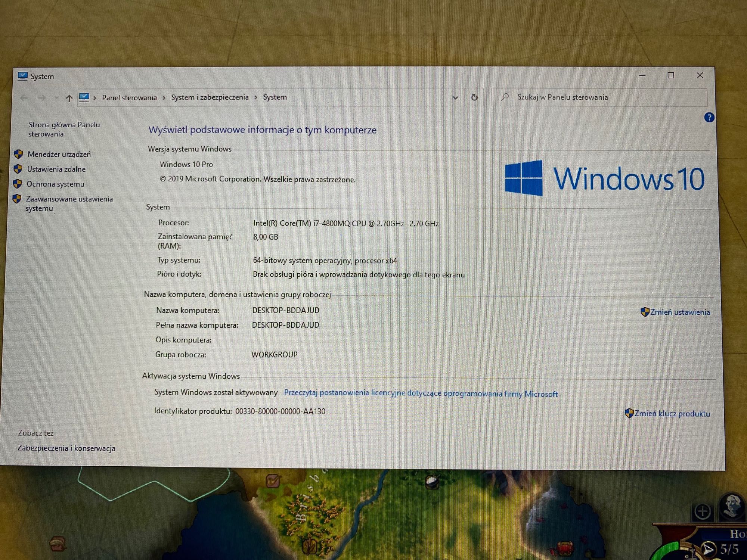The width and height of the screenshot is (747, 560).
Task: Minimize the System window
Action: [642, 75]
